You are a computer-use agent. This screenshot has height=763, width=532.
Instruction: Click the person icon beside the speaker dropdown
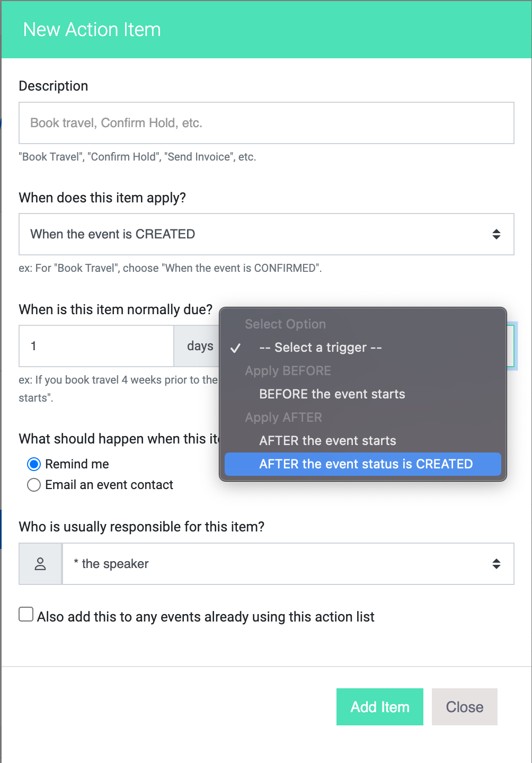click(x=40, y=564)
